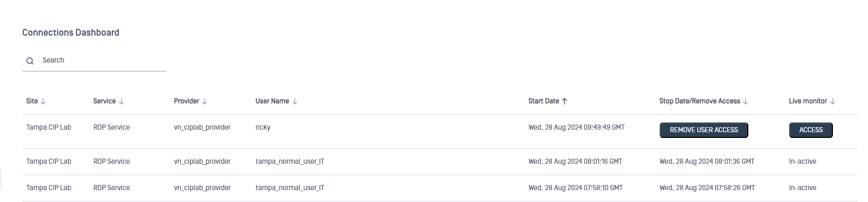This screenshot has width=868, height=202.
Task: Sort by Stop Date/Remove Access arrow
Action: 746,101
